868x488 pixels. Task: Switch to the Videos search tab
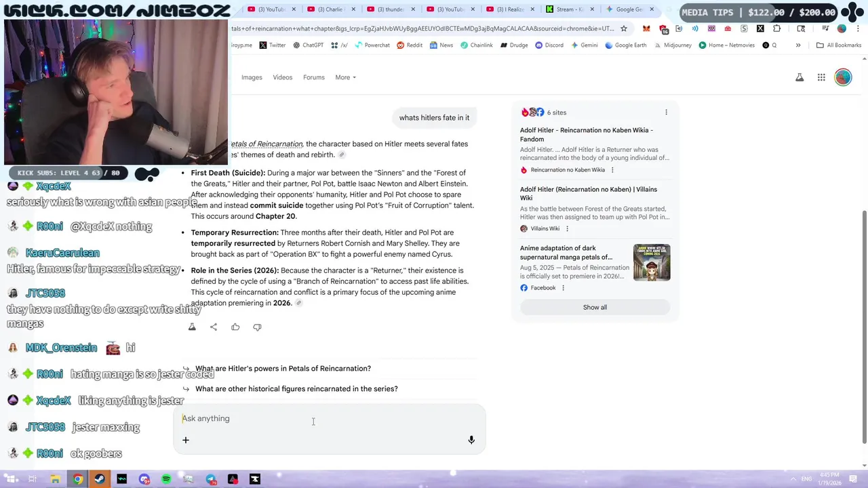(x=283, y=77)
